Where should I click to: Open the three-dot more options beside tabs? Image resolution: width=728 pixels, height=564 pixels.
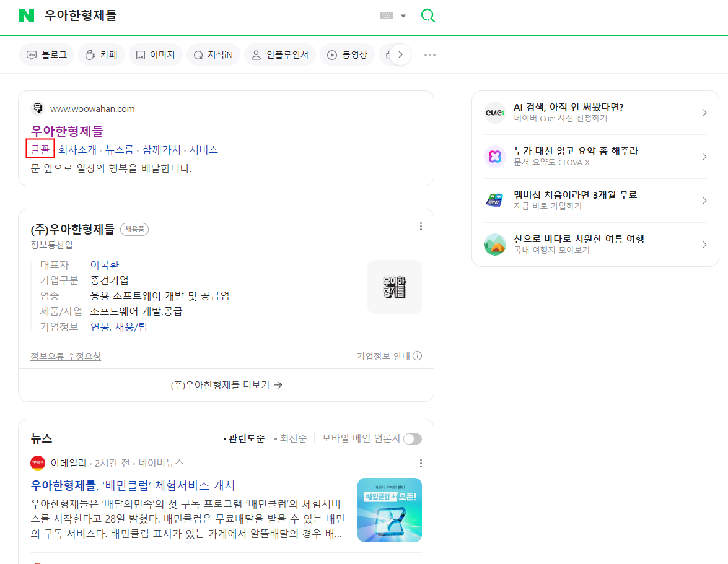[x=430, y=54]
